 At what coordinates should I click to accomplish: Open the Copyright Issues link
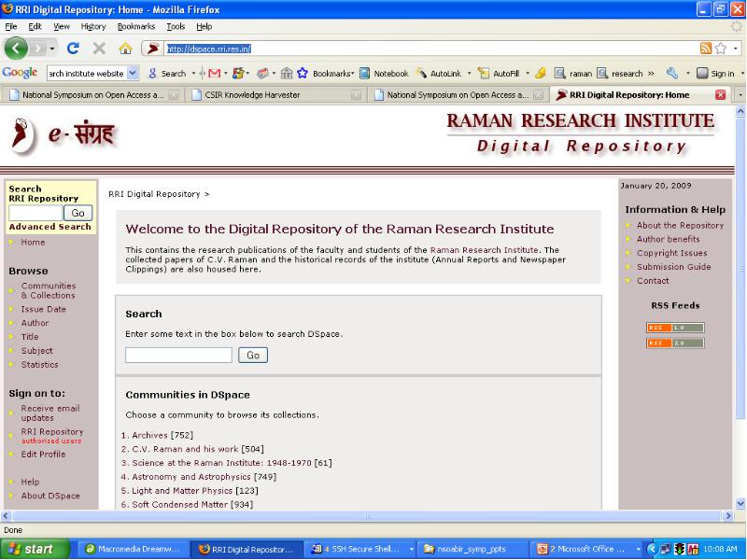point(672,253)
